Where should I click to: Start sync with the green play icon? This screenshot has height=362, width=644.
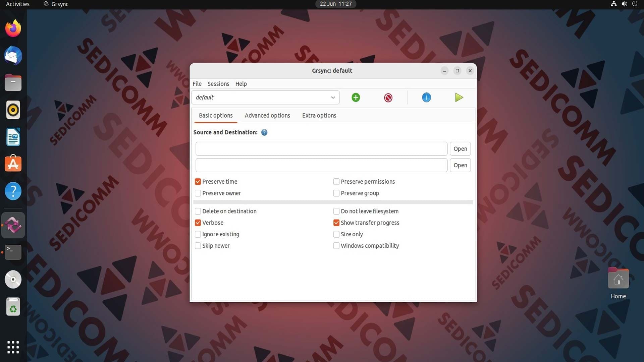459,98
